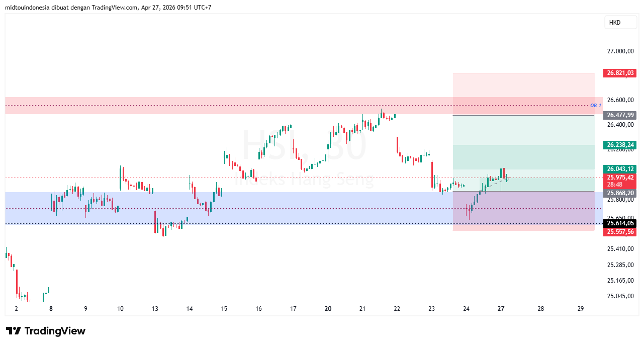Click the green accumulation zone on the right
The image size is (644, 346).
pos(553,156)
